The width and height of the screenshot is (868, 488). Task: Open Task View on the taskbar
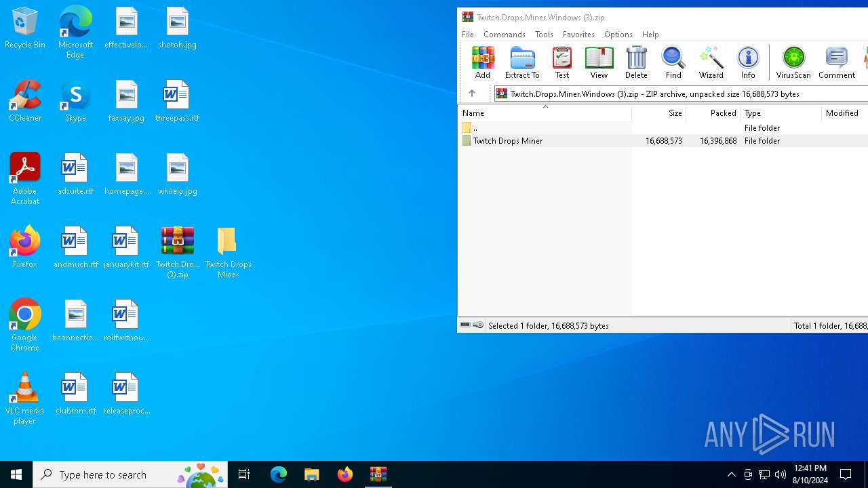tap(244, 474)
